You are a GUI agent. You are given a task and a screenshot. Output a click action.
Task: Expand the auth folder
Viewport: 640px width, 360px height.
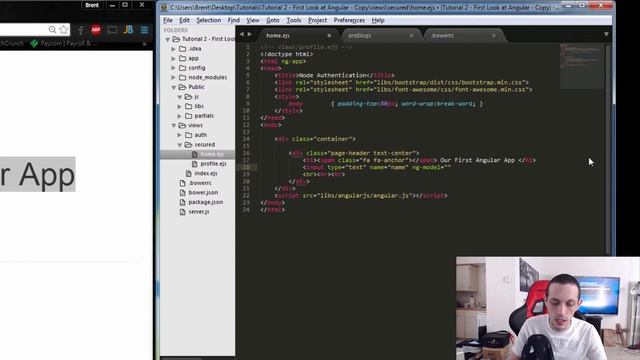[x=180, y=135]
